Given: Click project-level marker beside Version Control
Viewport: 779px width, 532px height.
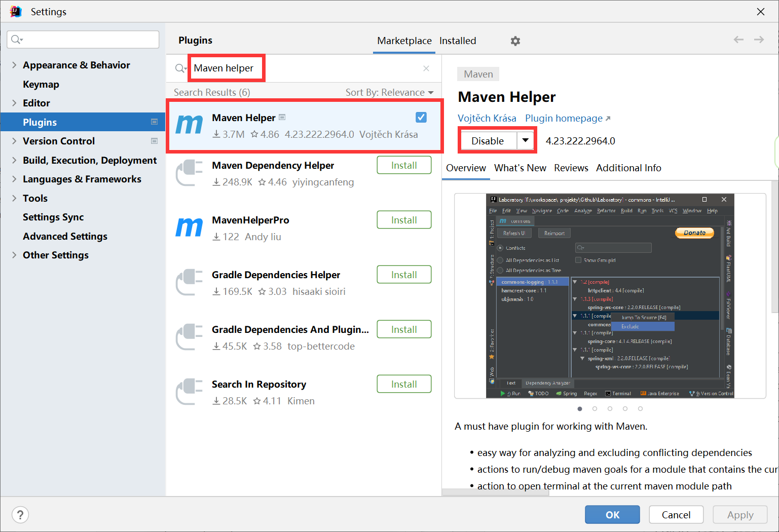Looking at the screenshot, I should click(x=155, y=141).
